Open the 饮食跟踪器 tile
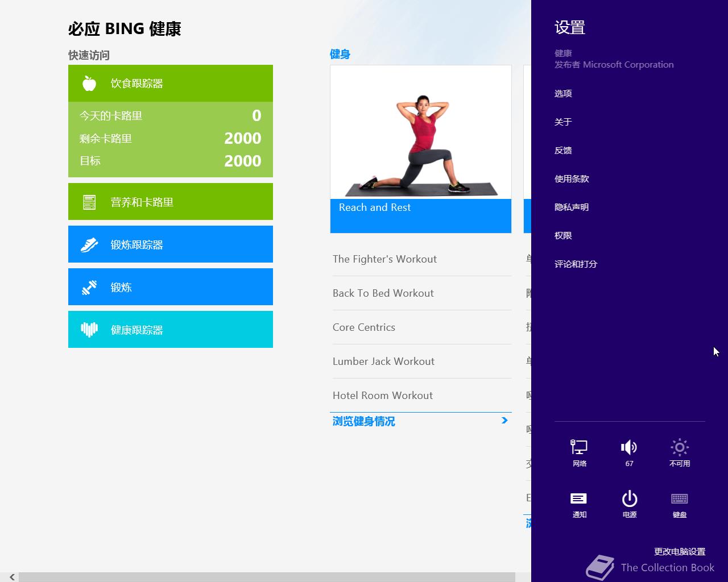Screen dimensions: 728x582 click(171, 84)
